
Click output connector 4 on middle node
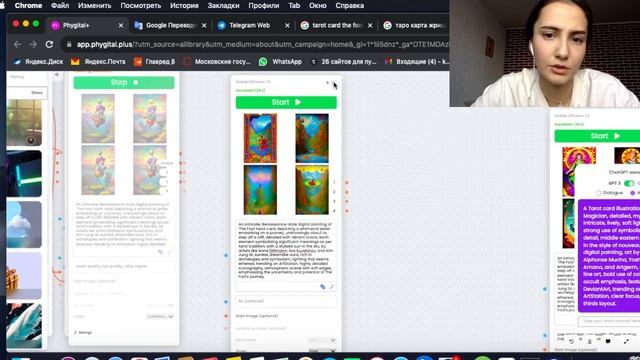click(x=347, y=211)
